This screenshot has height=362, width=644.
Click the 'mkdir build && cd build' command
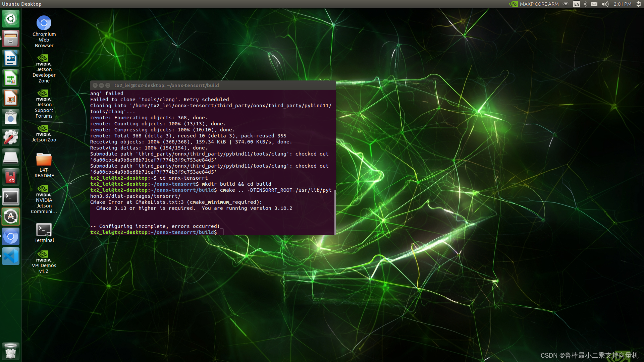pos(236,184)
